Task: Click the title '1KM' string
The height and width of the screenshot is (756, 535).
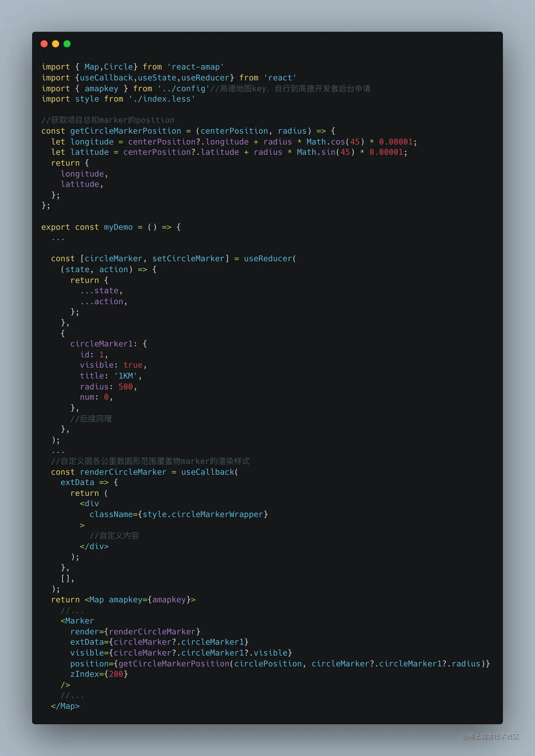Action: (126, 376)
